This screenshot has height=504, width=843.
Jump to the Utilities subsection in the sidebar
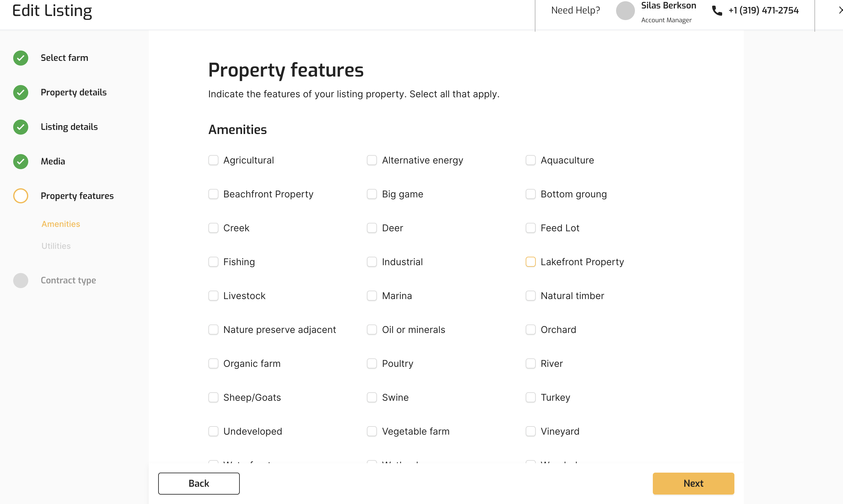[56, 246]
